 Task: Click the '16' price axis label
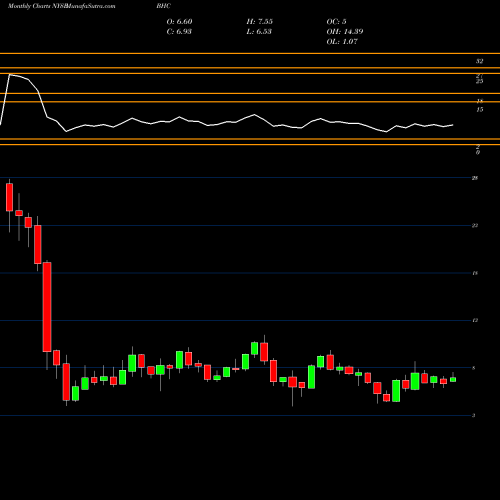tap(475, 273)
